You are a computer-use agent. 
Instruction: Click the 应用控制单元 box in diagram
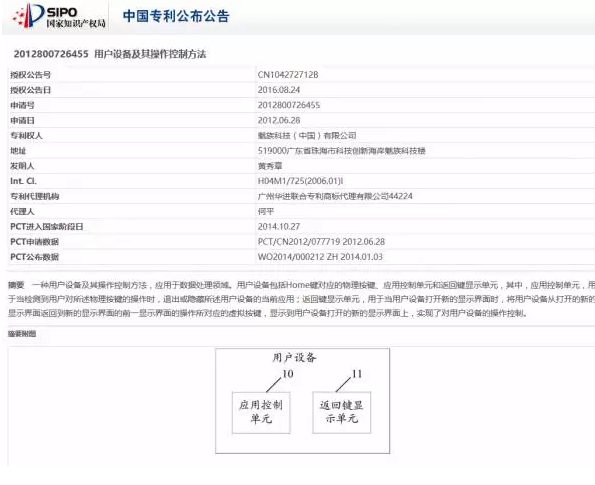pyautogui.click(x=261, y=413)
